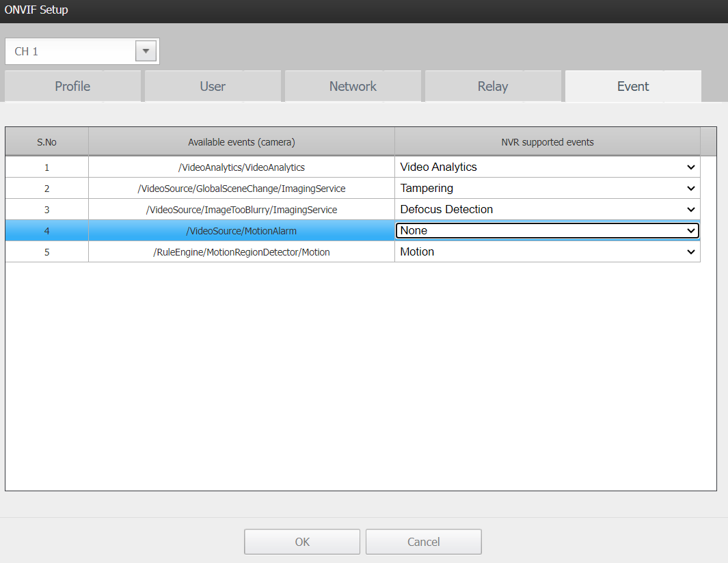Click the NVR supported events column header
The image size is (728, 563).
tap(548, 142)
